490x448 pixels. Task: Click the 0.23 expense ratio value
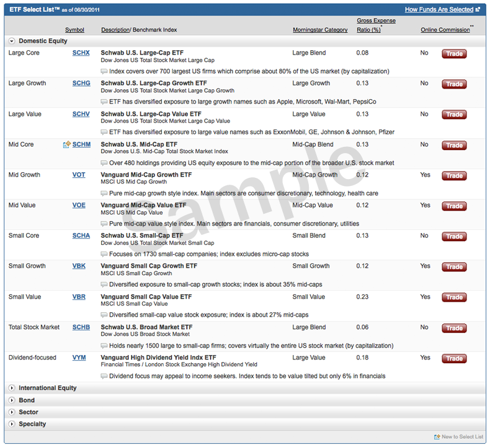tap(362, 297)
